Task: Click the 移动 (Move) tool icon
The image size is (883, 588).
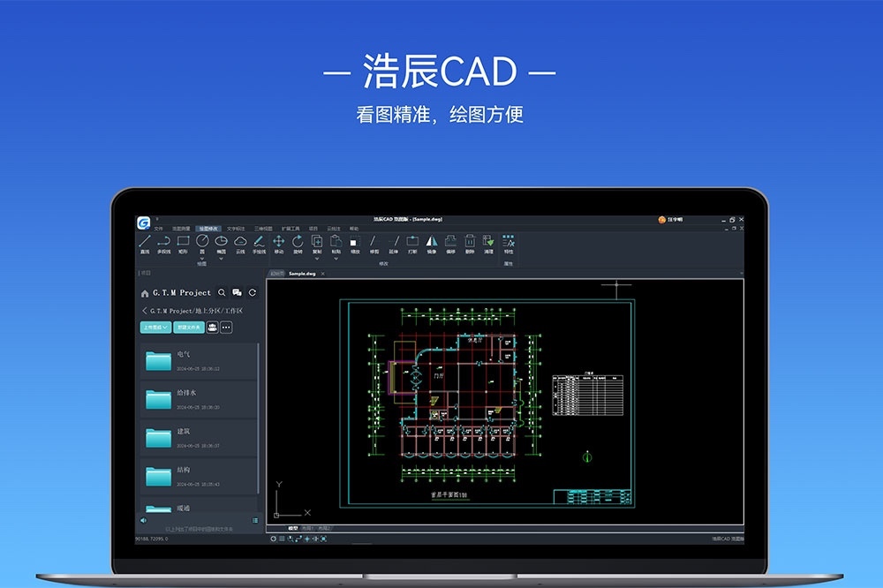Action: 279,241
